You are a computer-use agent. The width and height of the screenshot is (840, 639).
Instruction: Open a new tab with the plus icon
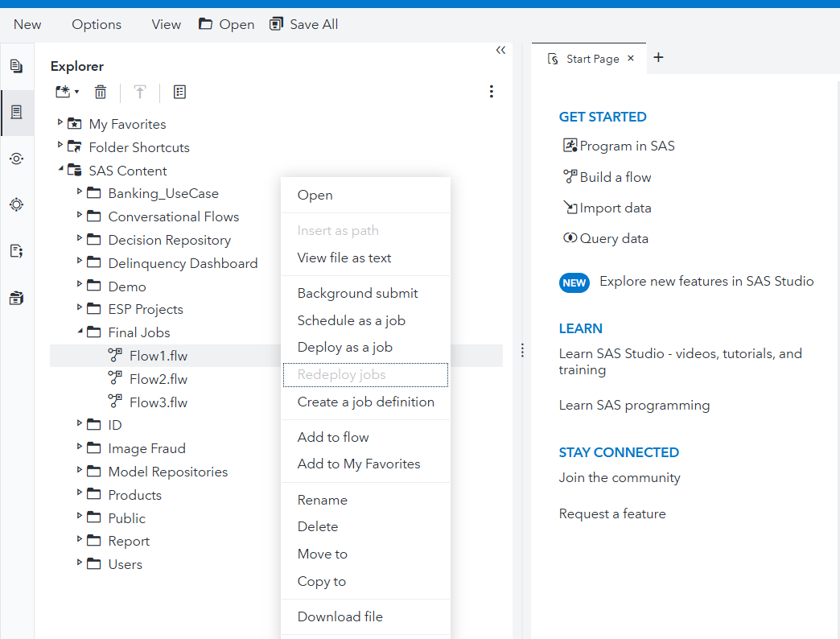658,57
